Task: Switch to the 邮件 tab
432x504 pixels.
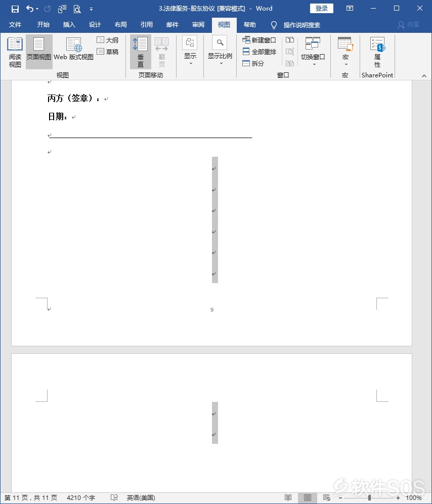Action: 172,25
